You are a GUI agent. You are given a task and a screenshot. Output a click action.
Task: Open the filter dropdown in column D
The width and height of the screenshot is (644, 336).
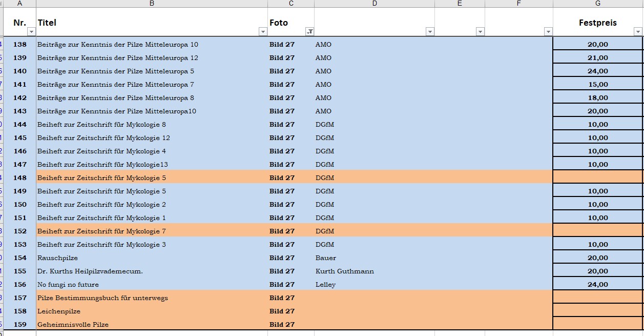(x=430, y=32)
